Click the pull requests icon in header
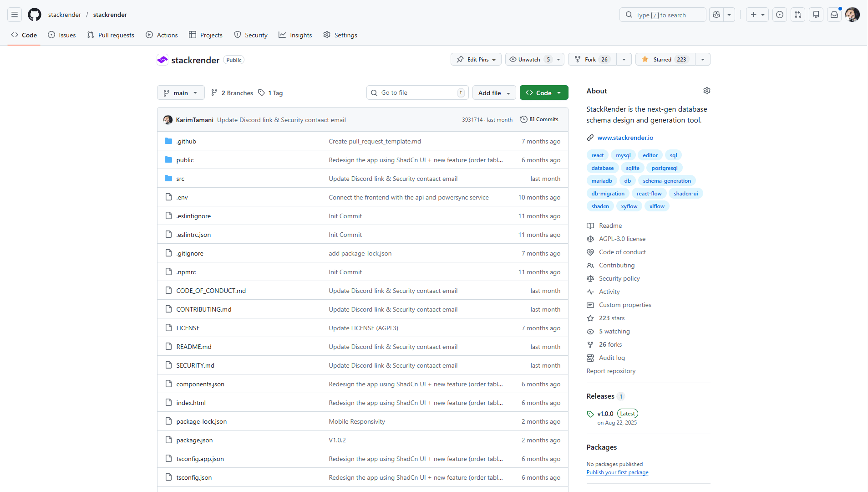868x492 pixels. 797,15
